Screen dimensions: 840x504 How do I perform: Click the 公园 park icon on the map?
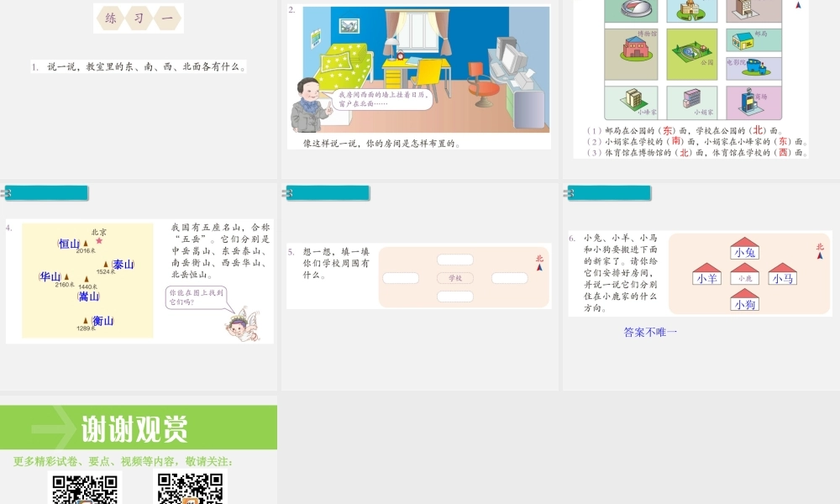click(693, 52)
